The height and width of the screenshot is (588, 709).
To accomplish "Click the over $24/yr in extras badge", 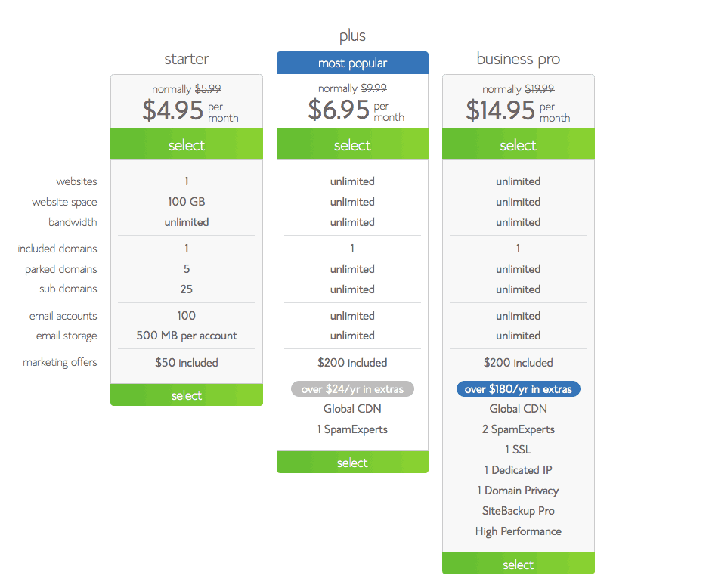I will coord(352,389).
